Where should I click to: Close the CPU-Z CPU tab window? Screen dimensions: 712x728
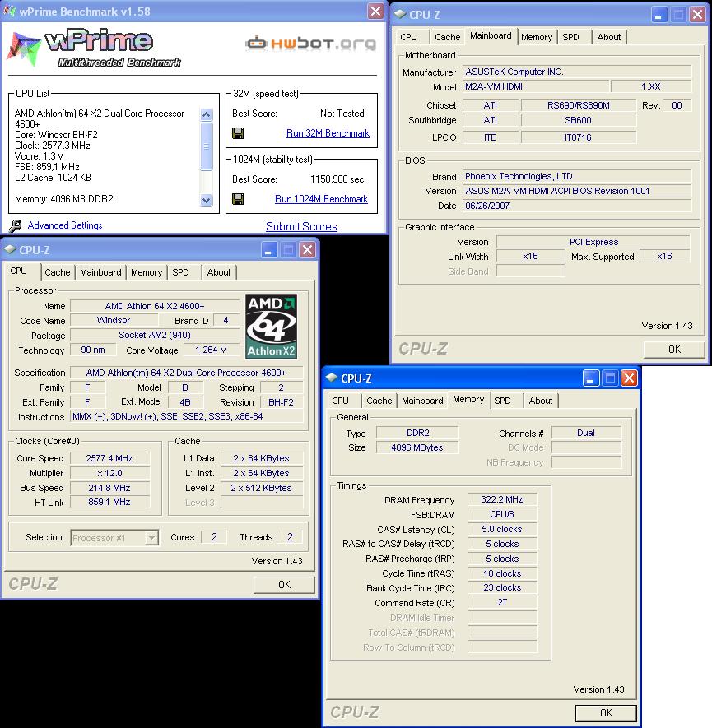308,250
